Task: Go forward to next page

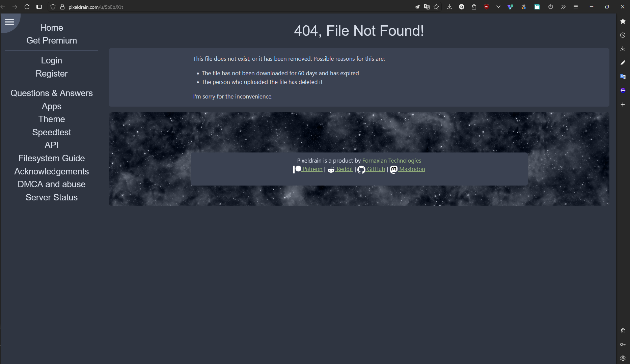Action: [x=15, y=7]
